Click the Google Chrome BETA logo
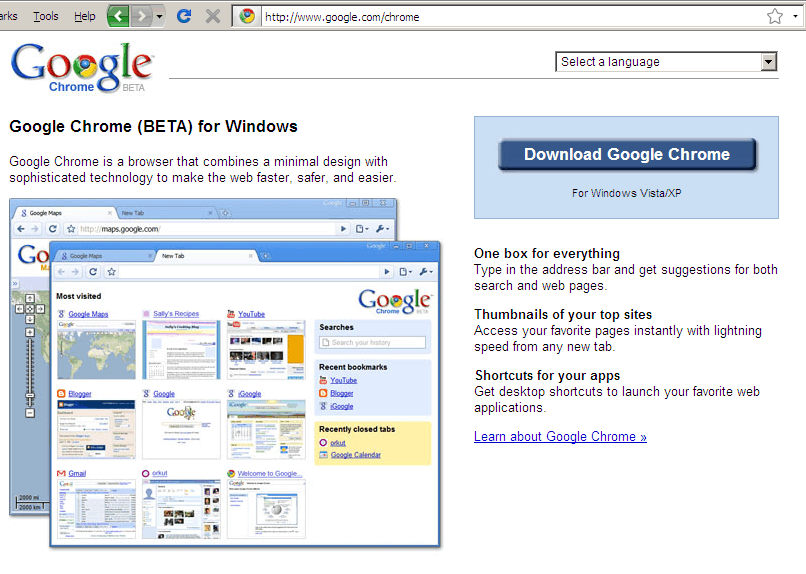Screen dimensions: 806x574 pos(81,68)
